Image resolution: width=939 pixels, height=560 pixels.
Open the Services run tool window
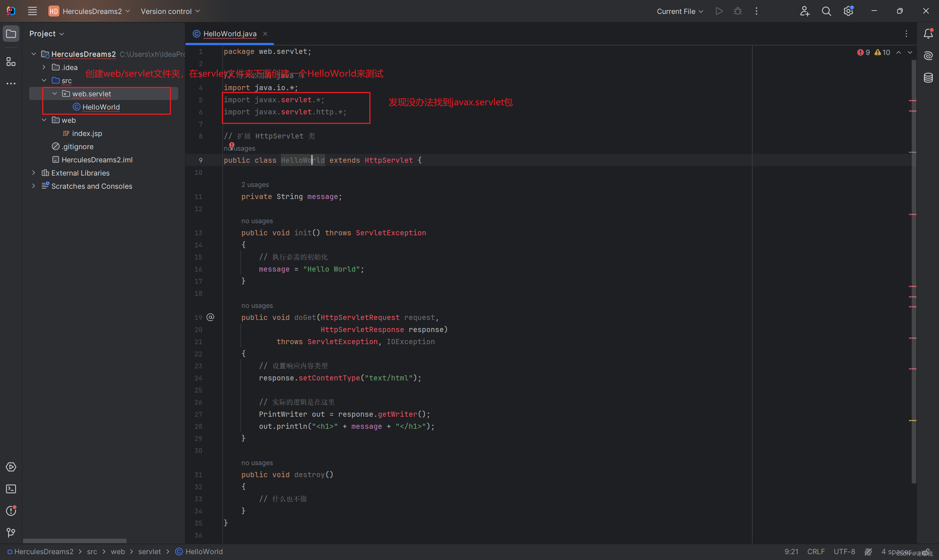click(11, 467)
